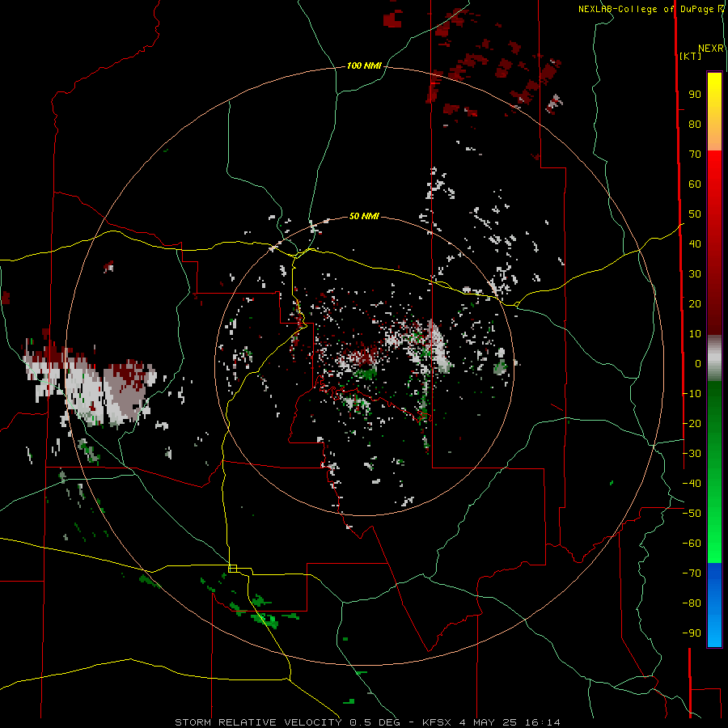Select the positive 50 knots scale label

pos(695,214)
